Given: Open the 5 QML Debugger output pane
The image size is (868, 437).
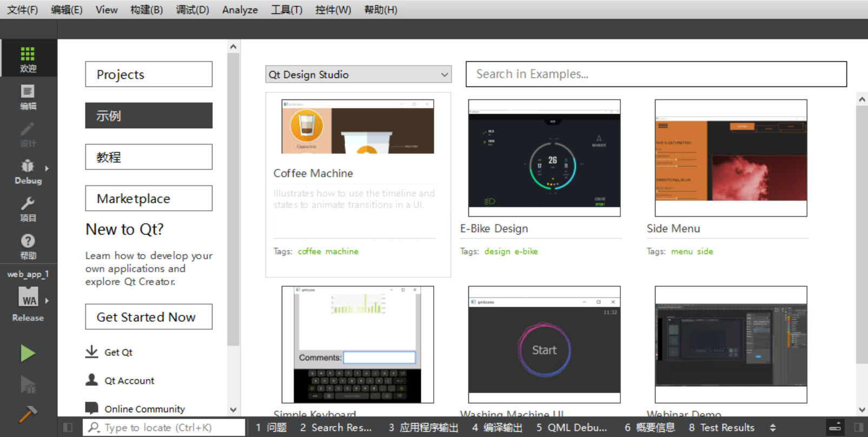Looking at the screenshot, I should pos(572,427).
